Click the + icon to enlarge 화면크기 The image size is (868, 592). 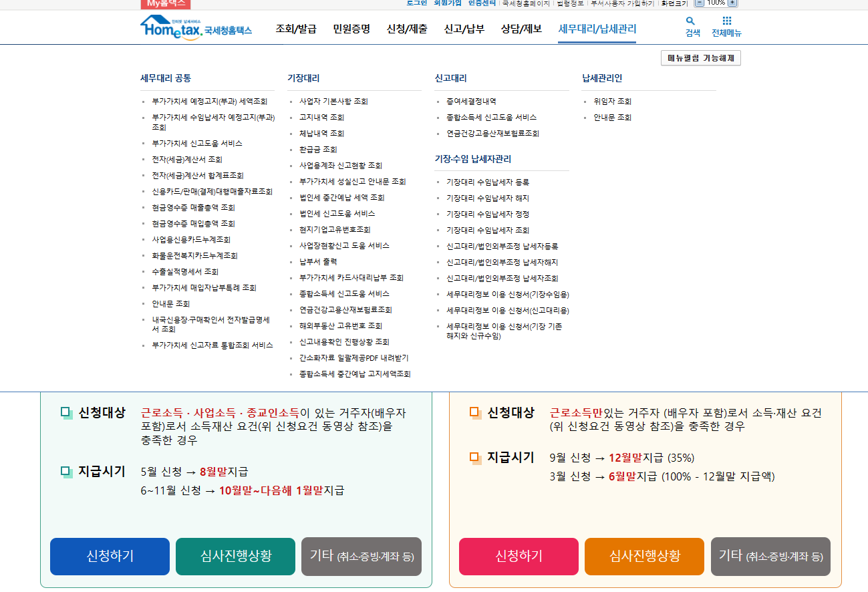click(733, 4)
